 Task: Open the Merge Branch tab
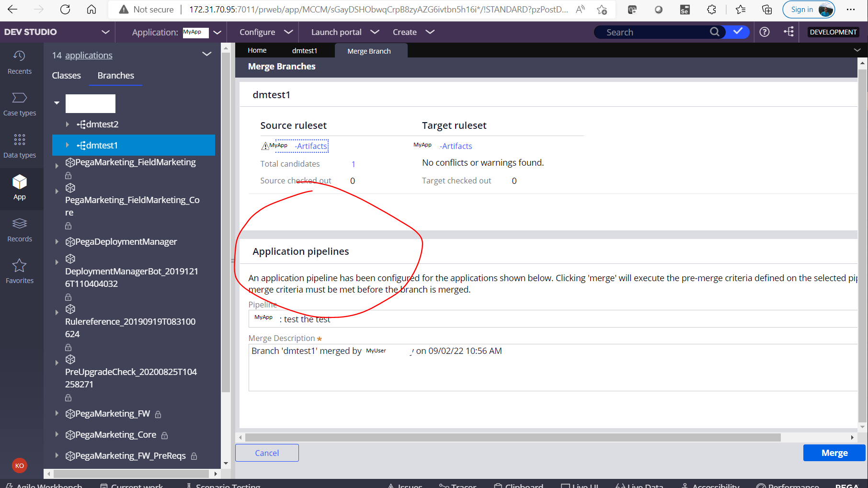click(369, 50)
